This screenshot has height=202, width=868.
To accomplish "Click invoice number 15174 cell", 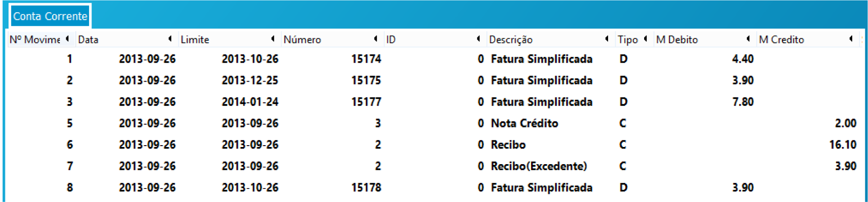I will pyautogui.click(x=366, y=59).
